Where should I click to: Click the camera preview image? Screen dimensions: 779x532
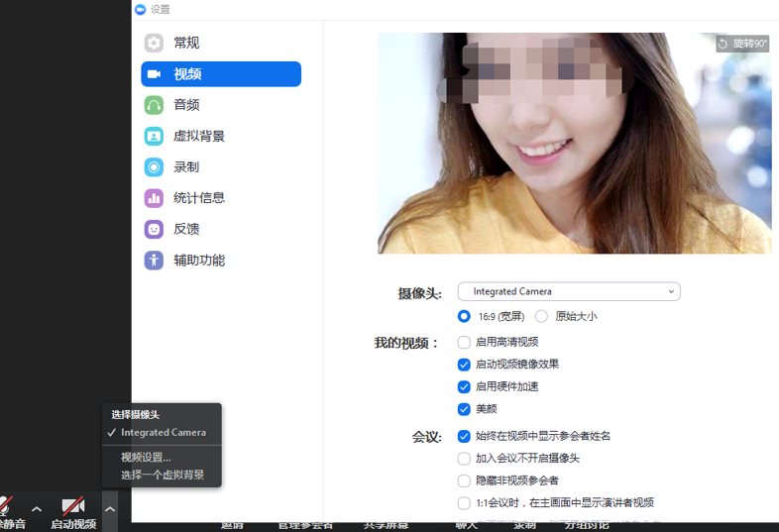pyautogui.click(x=575, y=143)
